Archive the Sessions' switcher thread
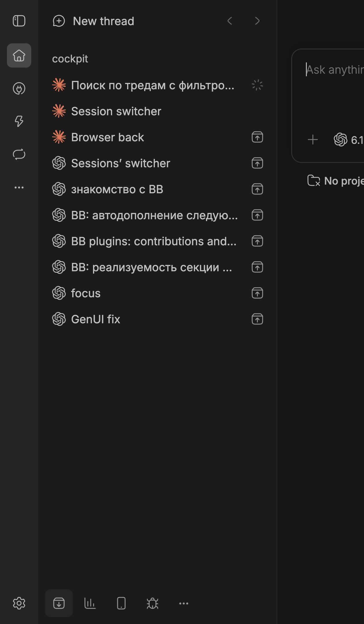The height and width of the screenshot is (624, 364). click(x=257, y=163)
